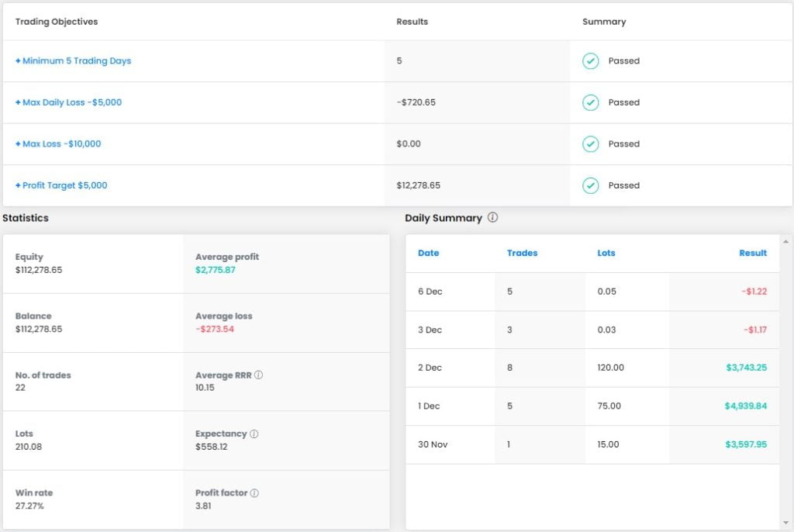794x532 pixels.
Task: Click the Average RRR info icon
Action: [x=258, y=375]
